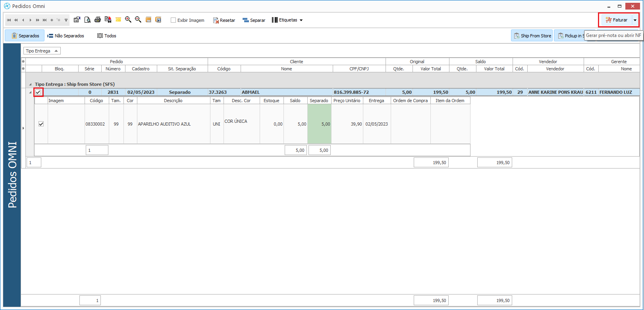The width and height of the screenshot is (644, 310).
Task: Click the CPF/CNPJ column header
Action: (x=359, y=69)
